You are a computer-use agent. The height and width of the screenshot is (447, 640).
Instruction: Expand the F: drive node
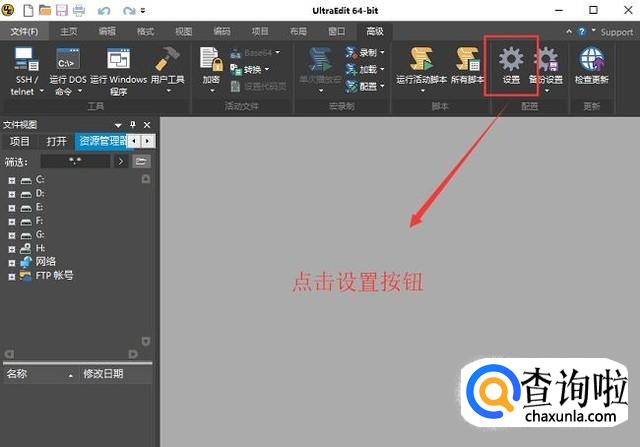click(12, 222)
